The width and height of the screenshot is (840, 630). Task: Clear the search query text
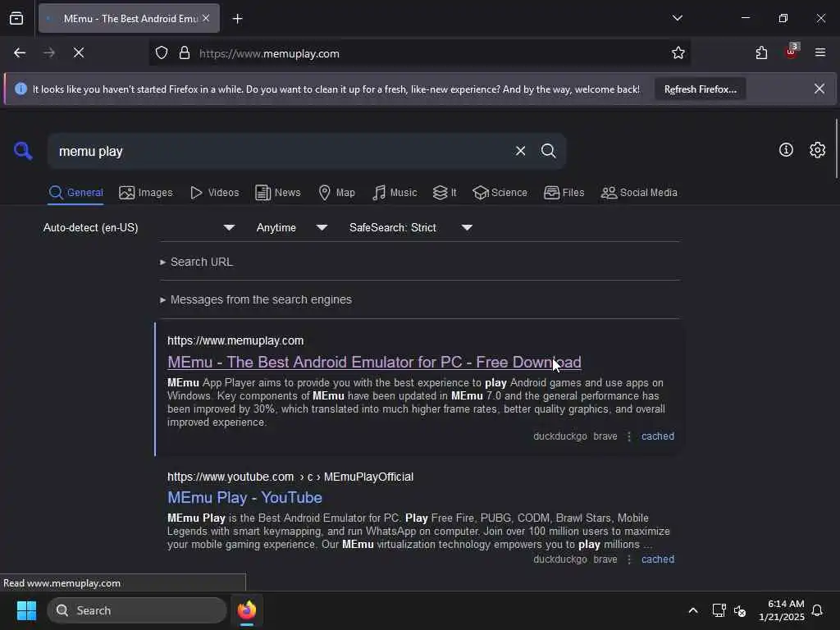(520, 151)
